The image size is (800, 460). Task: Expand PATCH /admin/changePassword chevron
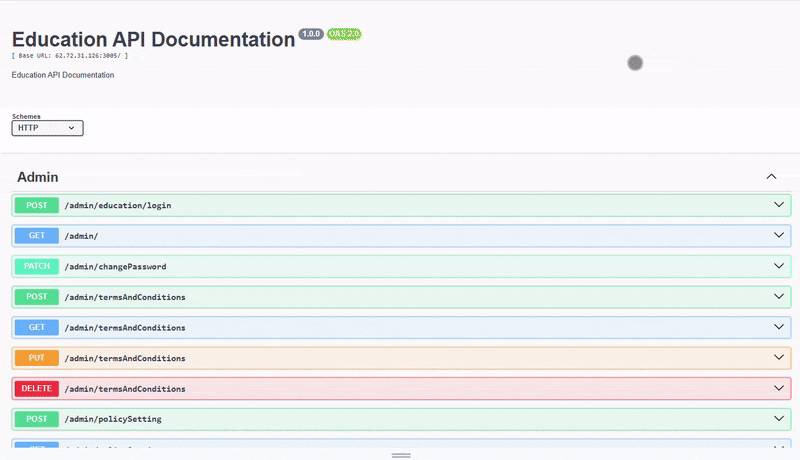pyautogui.click(x=779, y=266)
